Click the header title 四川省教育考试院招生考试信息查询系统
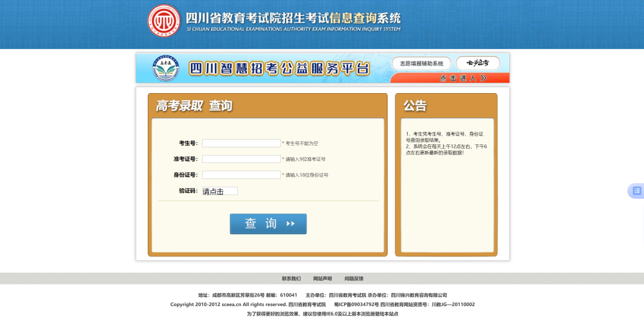The height and width of the screenshot is (324, 644). [x=293, y=18]
